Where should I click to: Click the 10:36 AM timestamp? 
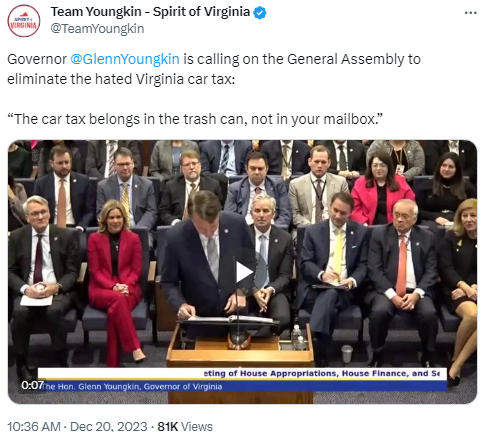pos(34,426)
